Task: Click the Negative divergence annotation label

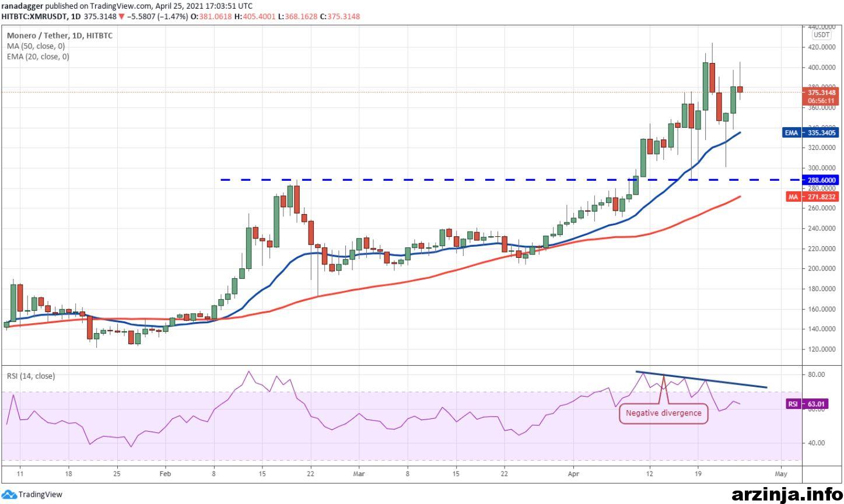Action: (664, 413)
